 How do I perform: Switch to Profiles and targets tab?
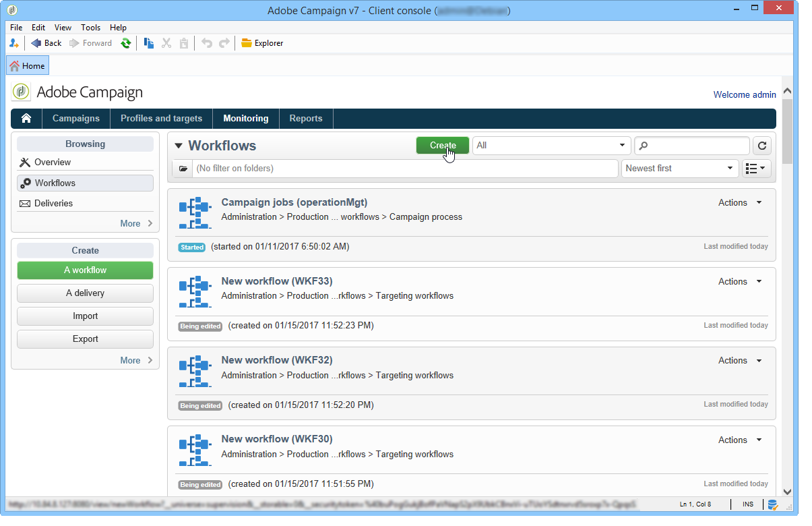162,118
